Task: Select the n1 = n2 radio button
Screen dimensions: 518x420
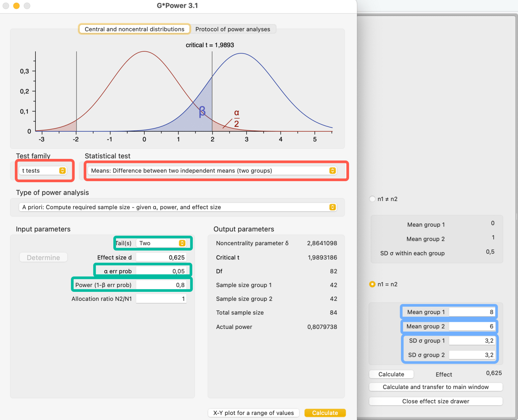Action: pyautogui.click(x=372, y=284)
